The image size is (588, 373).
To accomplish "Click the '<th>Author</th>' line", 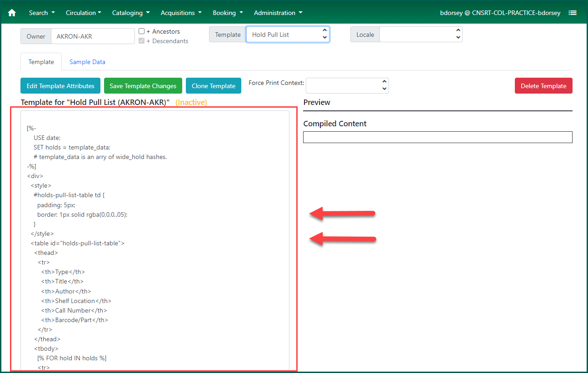I will coord(66,291).
